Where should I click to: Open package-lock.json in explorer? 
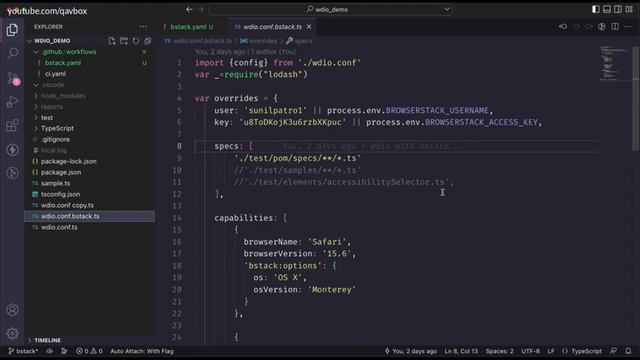coord(69,161)
